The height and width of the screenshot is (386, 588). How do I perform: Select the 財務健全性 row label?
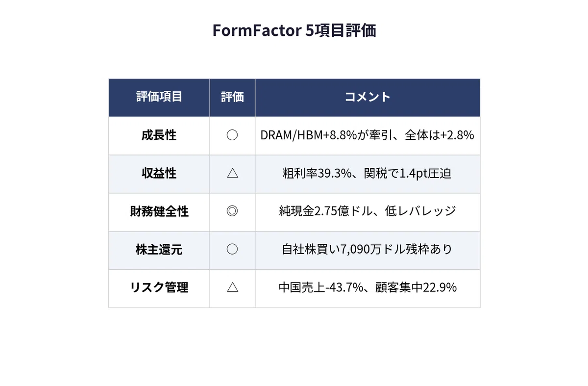click(159, 212)
